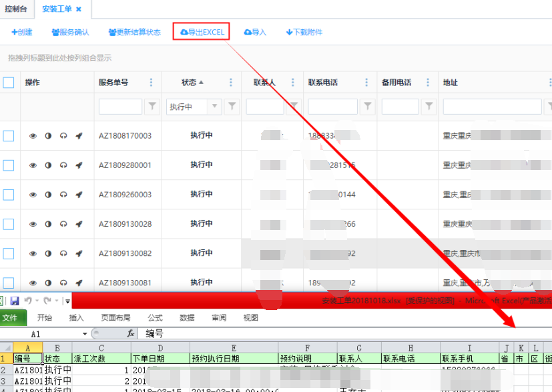This screenshot has height=392, width=552.
Task: Check the row checkbox for AZ1808170003
Action: [9, 136]
